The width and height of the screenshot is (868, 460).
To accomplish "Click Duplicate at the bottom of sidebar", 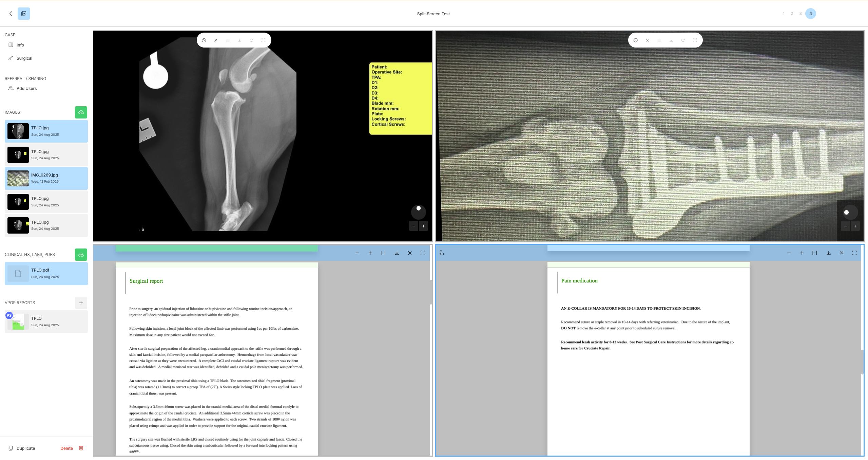I will tap(22, 448).
